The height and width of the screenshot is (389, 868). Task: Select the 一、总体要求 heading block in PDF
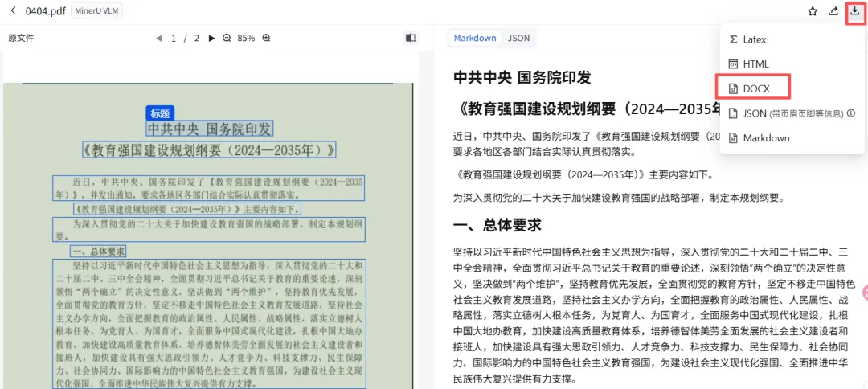(98, 252)
